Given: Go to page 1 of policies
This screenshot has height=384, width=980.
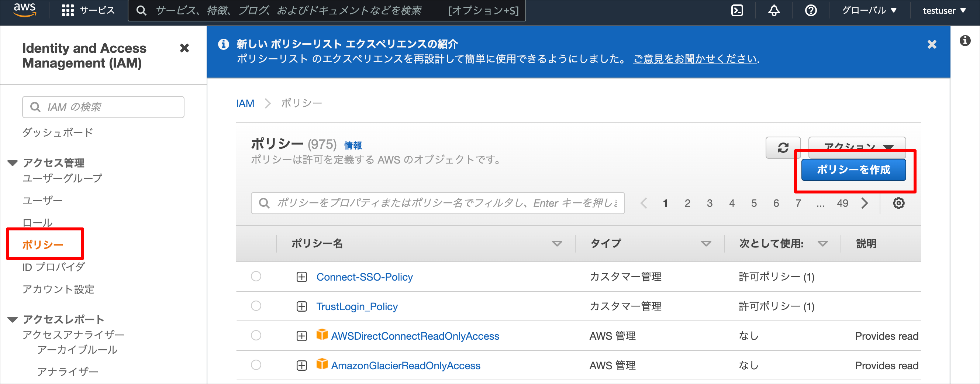Looking at the screenshot, I should pos(665,203).
